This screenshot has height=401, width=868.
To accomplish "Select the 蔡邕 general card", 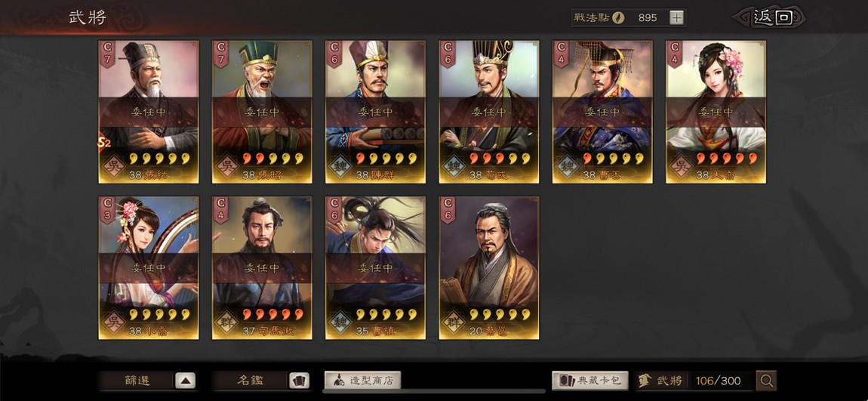I will pos(489,267).
